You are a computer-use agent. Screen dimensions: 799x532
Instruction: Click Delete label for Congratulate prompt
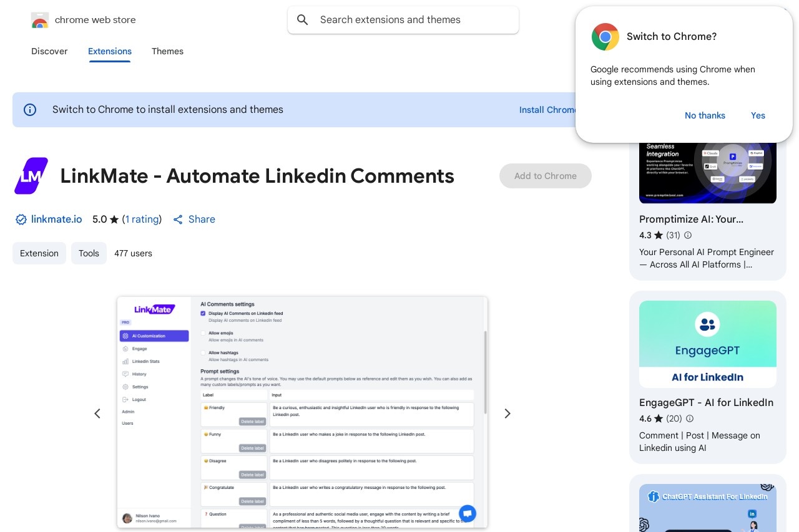pyautogui.click(x=252, y=501)
